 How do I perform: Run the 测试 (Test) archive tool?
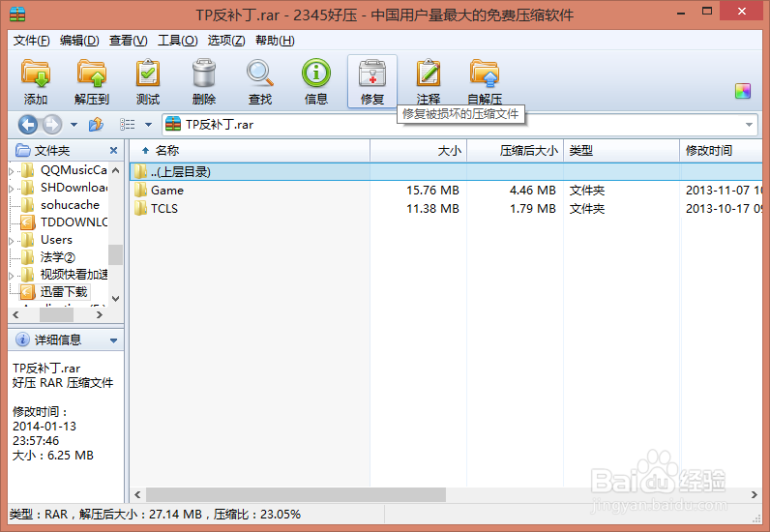pos(148,81)
